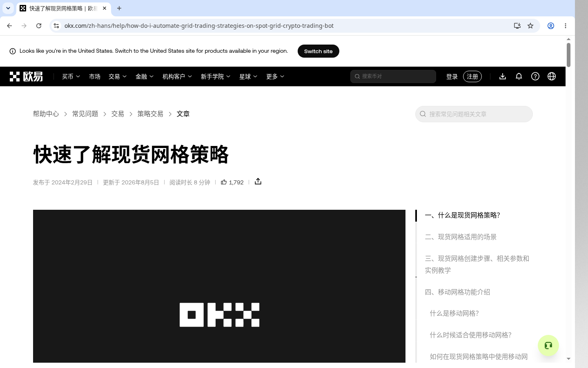588x368 pixels.
Task: Click the OKX 欧易 logo
Action: click(x=26, y=76)
